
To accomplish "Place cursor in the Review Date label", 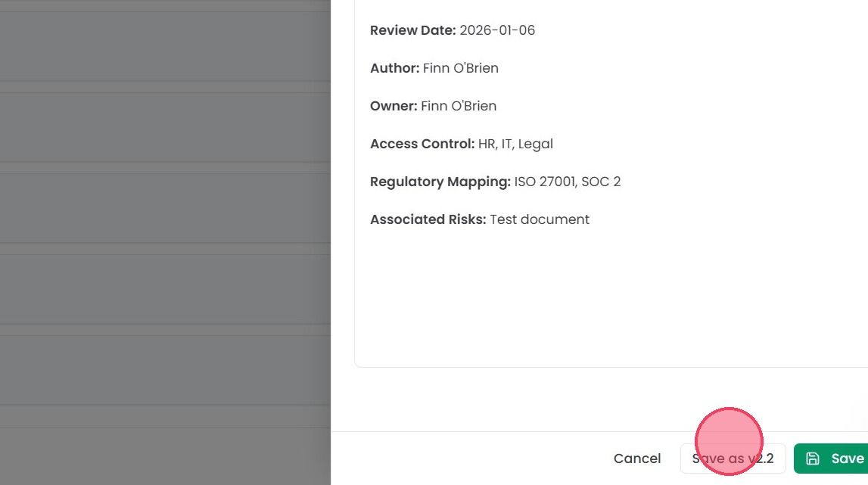I will click(413, 30).
